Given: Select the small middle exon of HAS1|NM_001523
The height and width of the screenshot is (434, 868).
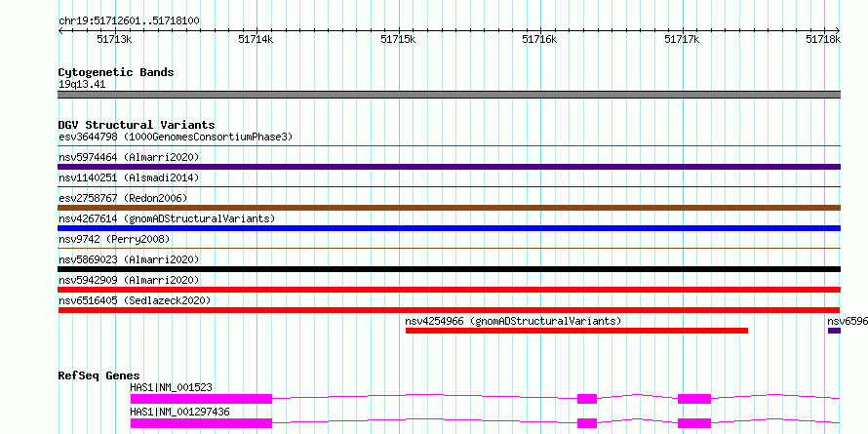Looking at the screenshot, I should pyautogui.click(x=587, y=399).
